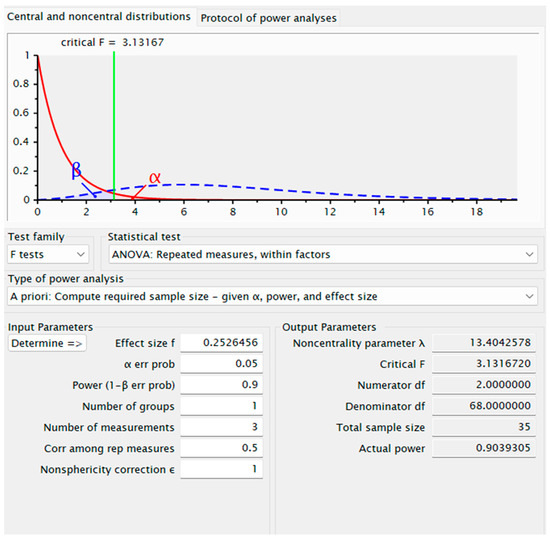This screenshot has width=550, height=539.
Task: Edit the Effect size f field
Action: click(x=221, y=343)
